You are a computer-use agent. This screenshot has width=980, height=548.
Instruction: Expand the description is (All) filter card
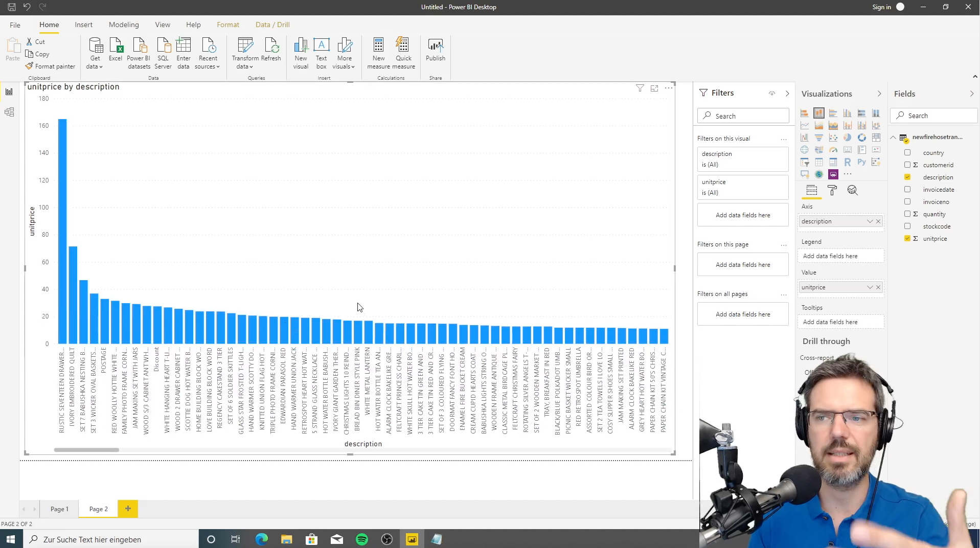point(742,159)
